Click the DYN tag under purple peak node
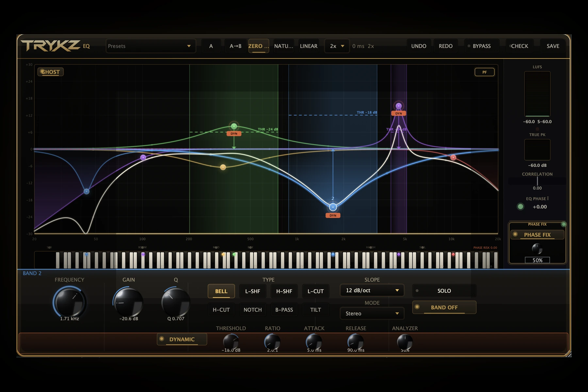This screenshot has height=392, width=588. [399, 113]
